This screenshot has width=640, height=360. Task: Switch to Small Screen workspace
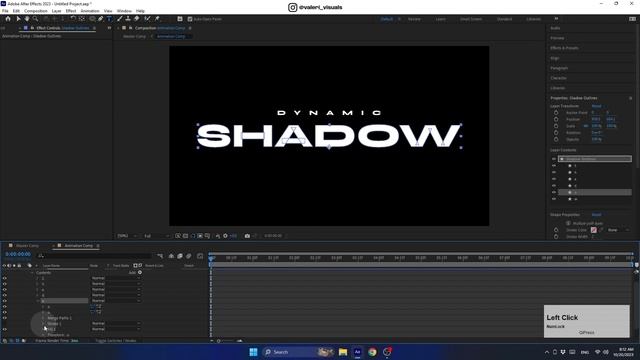[471, 19]
